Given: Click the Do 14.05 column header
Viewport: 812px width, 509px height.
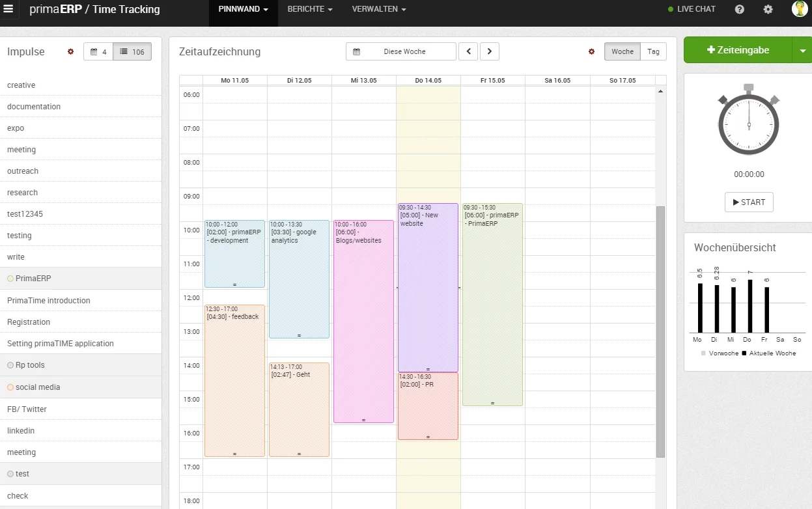Looking at the screenshot, I should tap(428, 80).
